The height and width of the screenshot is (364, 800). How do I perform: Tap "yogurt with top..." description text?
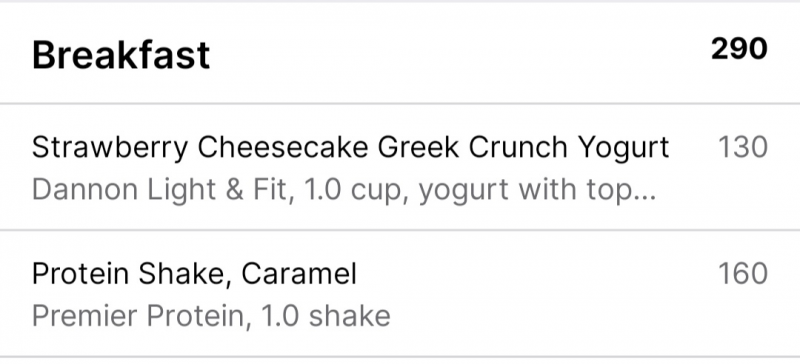537,191
